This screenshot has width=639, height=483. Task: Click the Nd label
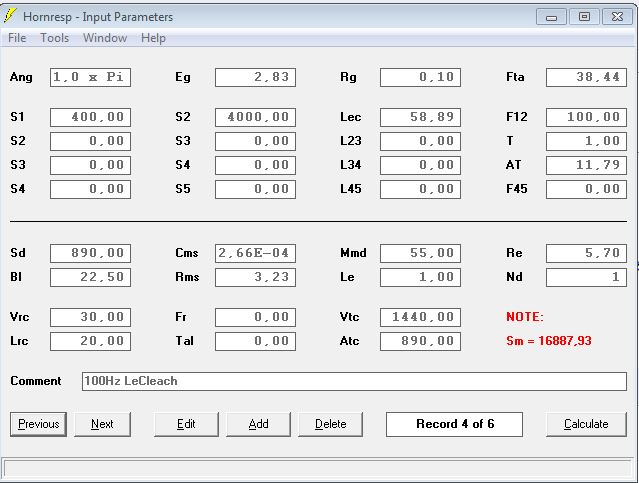(514, 277)
